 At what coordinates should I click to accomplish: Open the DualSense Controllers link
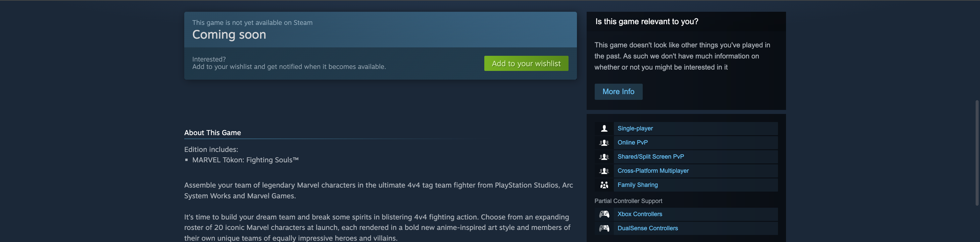(x=647, y=228)
